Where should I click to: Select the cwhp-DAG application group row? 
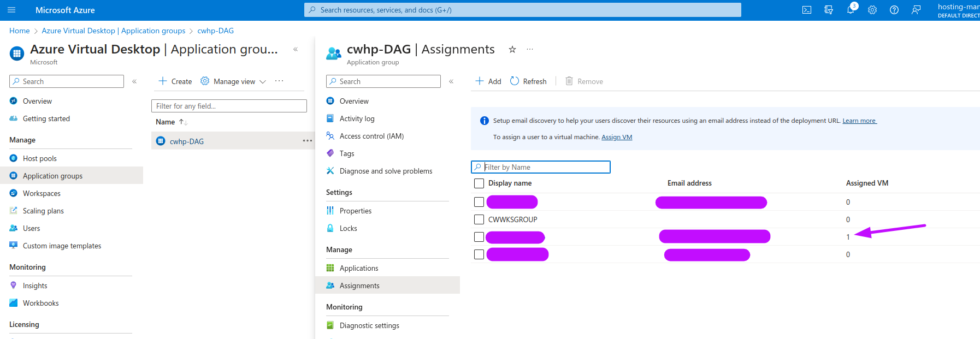[233, 141]
